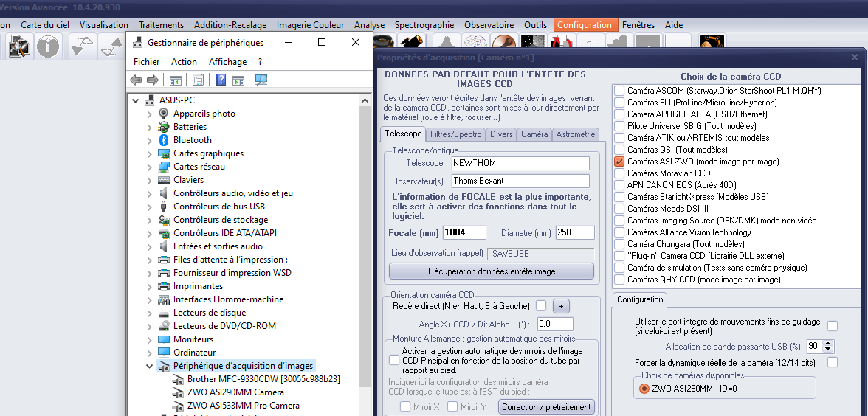Screen dimensions: 868x416
Task: Click the star field circle icon
Action: tap(475, 46)
